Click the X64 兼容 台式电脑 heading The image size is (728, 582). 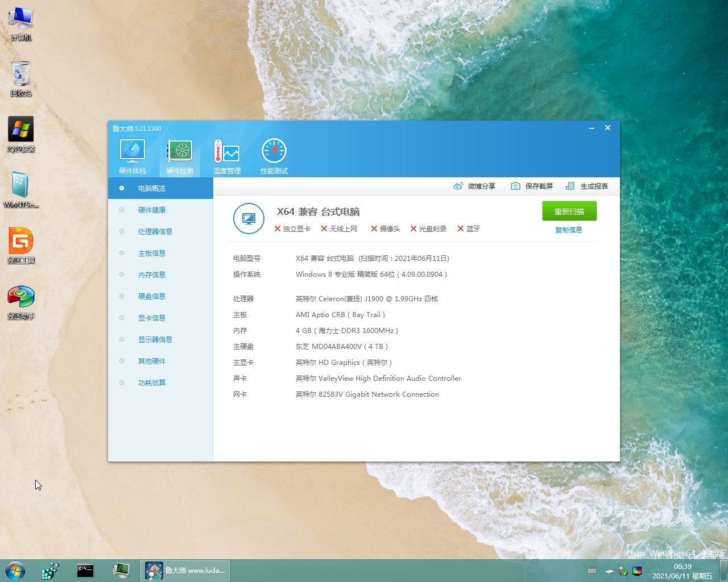(318, 211)
